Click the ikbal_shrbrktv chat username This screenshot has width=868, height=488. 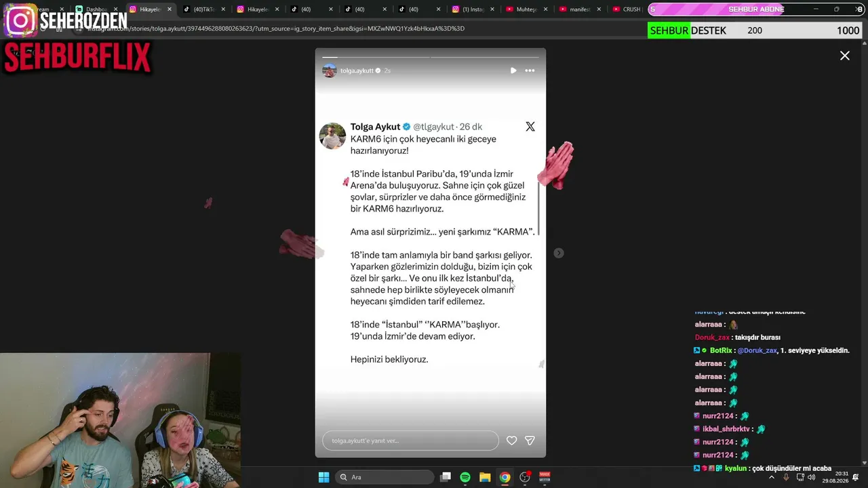pyautogui.click(x=726, y=429)
